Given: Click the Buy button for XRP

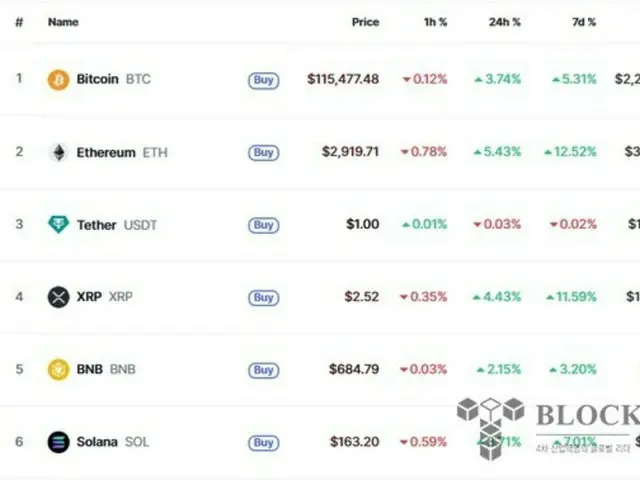Looking at the screenshot, I should [x=264, y=298].
